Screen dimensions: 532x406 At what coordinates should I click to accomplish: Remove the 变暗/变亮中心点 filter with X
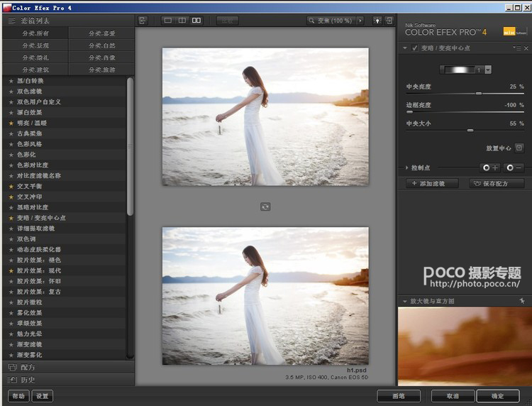pos(526,48)
